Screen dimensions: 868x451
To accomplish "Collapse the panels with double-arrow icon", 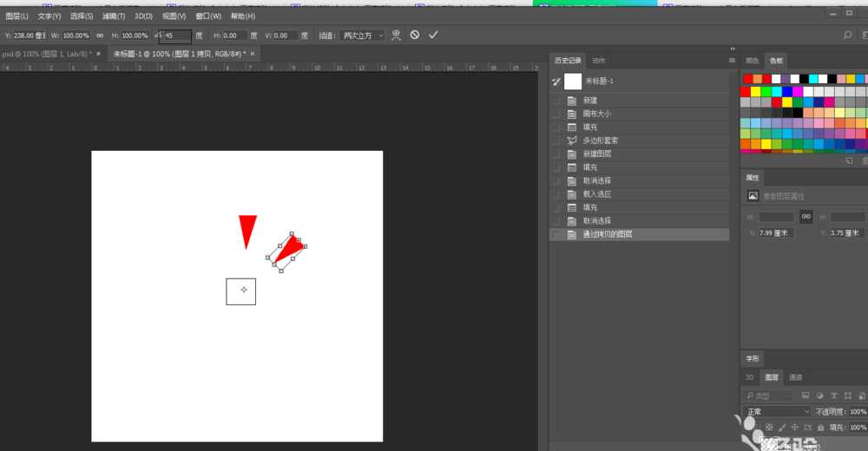I will coord(733,49).
